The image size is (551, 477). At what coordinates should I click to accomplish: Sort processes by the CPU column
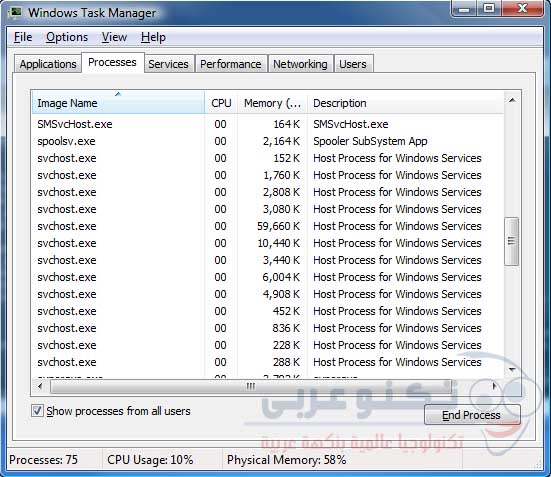[x=221, y=103]
